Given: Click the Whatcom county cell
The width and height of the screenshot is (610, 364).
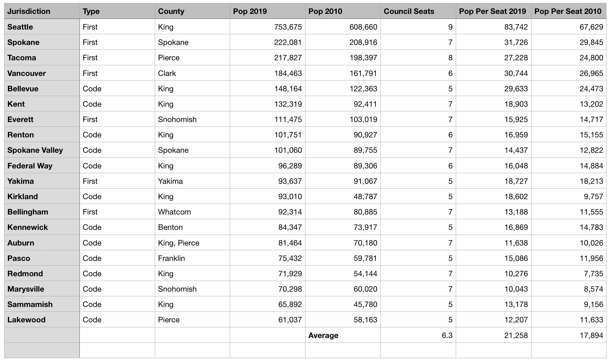Looking at the screenshot, I should (174, 212).
